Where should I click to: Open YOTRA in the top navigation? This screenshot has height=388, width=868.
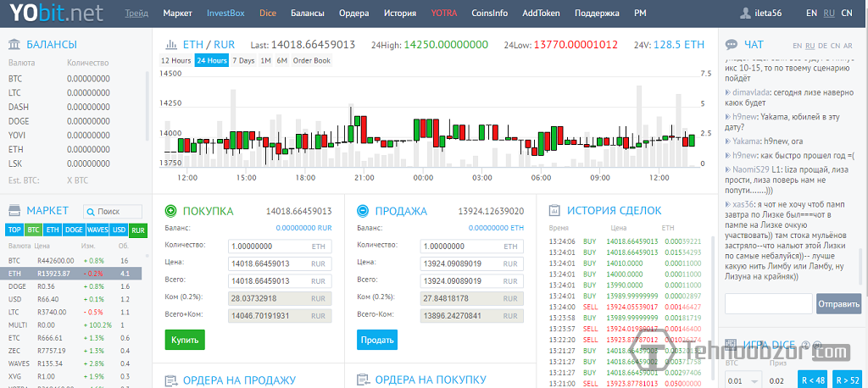click(x=444, y=14)
